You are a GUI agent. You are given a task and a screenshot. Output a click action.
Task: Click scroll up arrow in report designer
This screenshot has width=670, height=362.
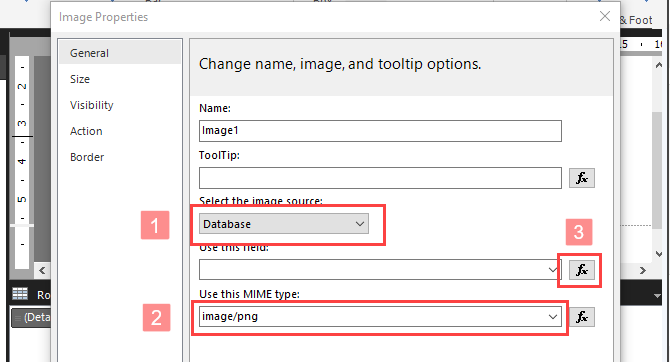click(x=658, y=65)
